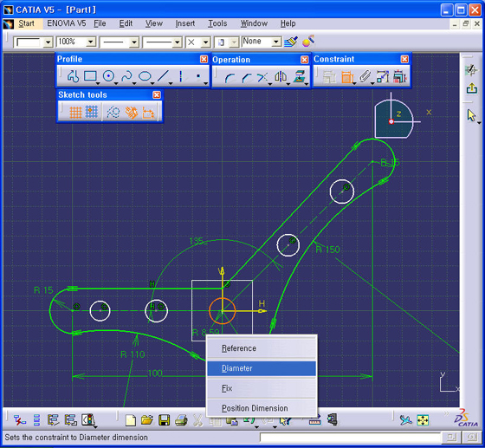Open the None layer dropdown
The height and width of the screenshot is (448, 485).
coord(276,42)
